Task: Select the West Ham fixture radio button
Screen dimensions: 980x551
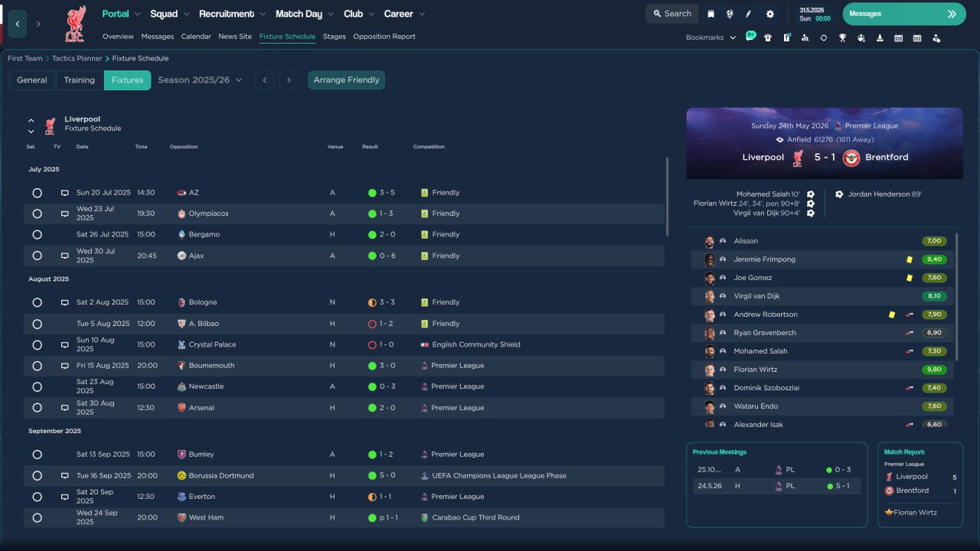Action: click(x=37, y=518)
